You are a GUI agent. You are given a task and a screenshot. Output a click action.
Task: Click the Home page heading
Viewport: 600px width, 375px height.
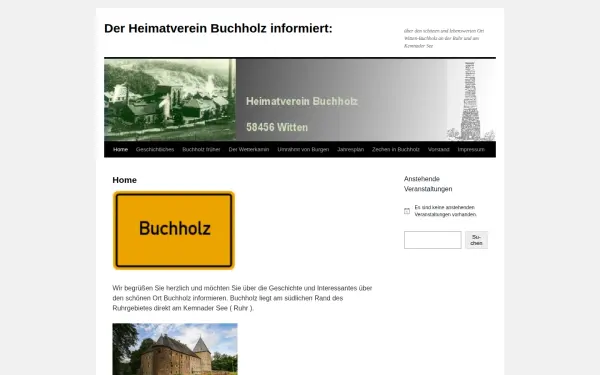click(x=124, y=180)
